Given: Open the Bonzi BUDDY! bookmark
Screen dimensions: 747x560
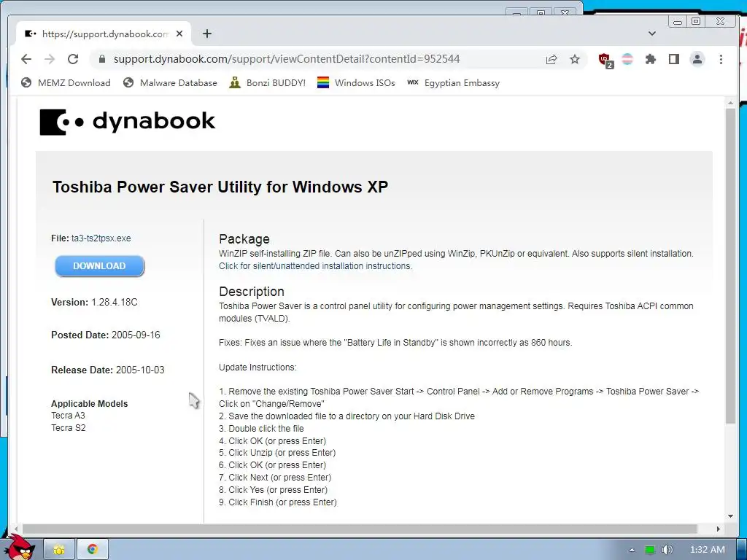Looking at the screenshot, I should (x=267, y=83).
